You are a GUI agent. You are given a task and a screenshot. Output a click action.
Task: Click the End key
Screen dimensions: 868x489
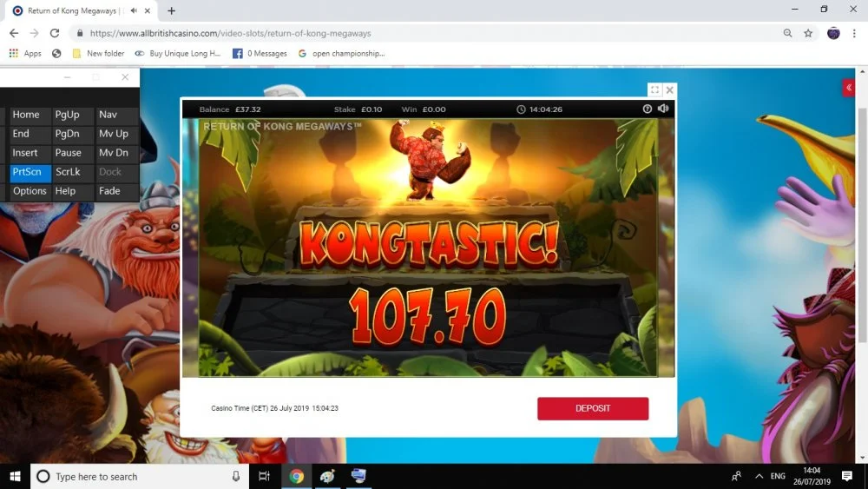(30, 134)
